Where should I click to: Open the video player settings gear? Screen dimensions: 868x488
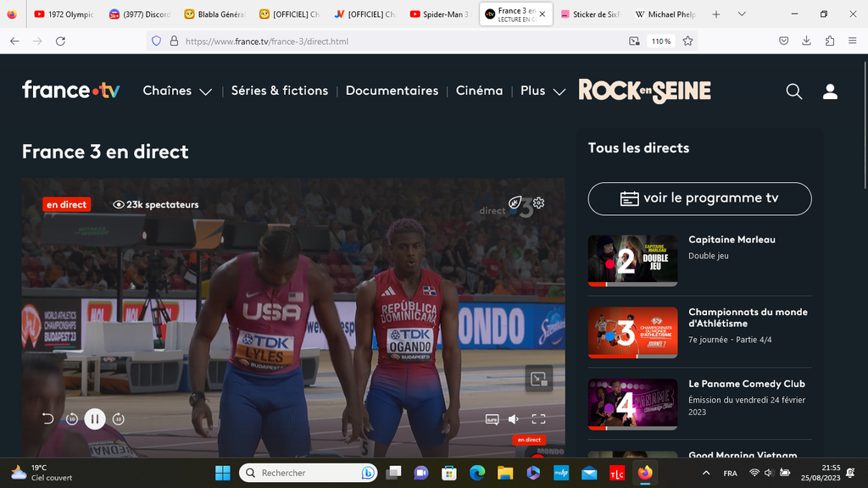tap(538, 202)
